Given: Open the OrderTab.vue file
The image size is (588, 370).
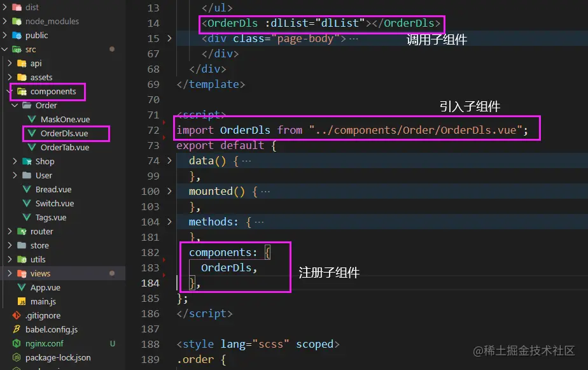Looking at the screenshot, I should pyautogui.click(x=65, y=148).
